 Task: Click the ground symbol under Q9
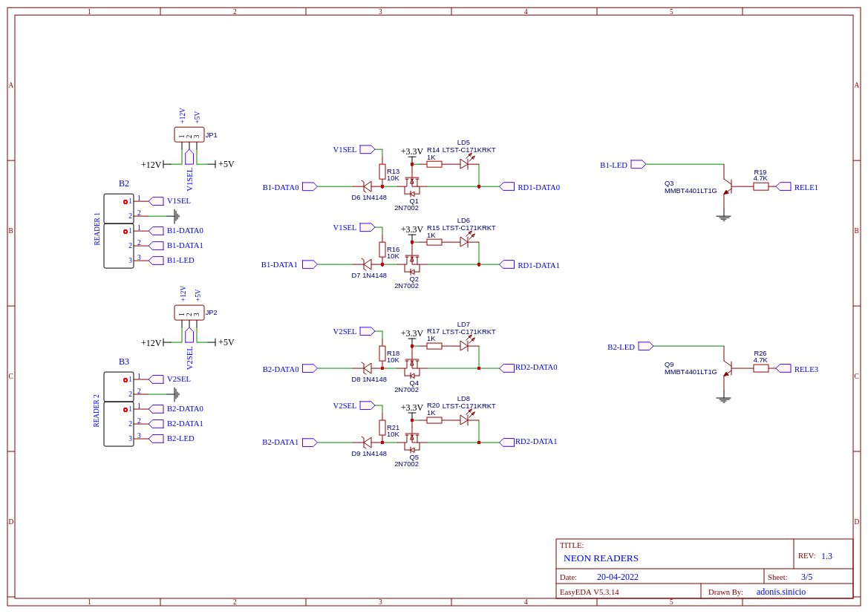(x=723, y=399)
